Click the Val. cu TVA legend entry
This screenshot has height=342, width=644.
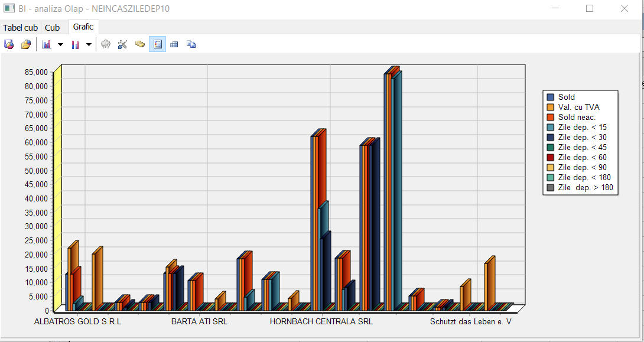pyautogui.click(x=578, y=108)
